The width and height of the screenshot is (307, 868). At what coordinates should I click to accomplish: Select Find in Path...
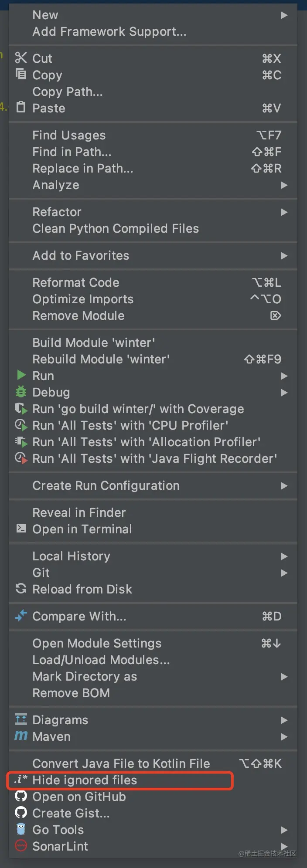click(72, 152)
